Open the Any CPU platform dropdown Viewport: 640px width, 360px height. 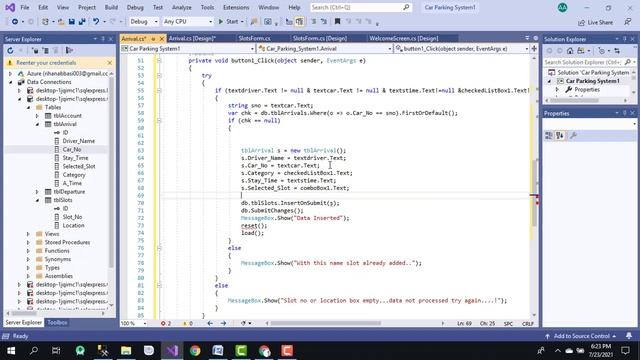[188, 22]
